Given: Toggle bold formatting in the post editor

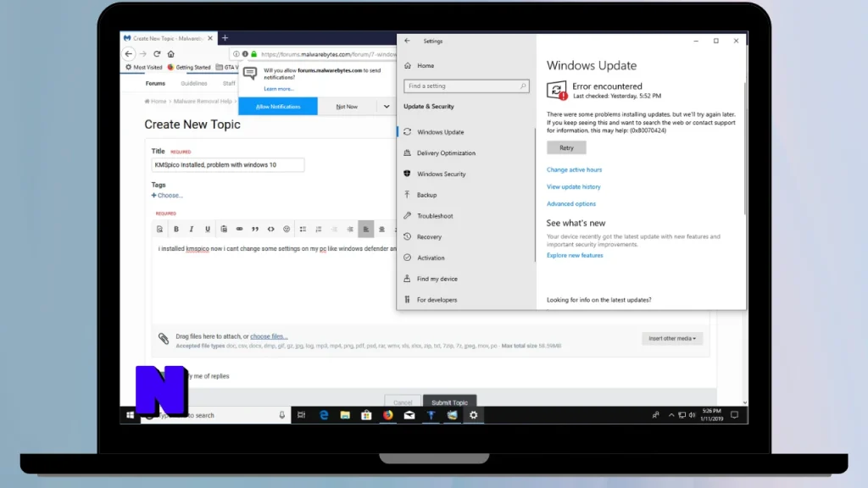Looking at the screenshot, I should 176,229.
